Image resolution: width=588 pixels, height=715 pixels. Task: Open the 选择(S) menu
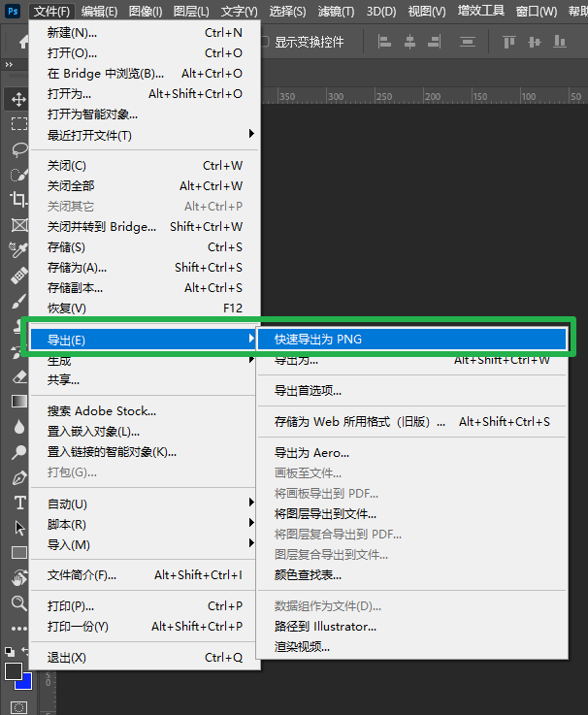coord(287,11)
